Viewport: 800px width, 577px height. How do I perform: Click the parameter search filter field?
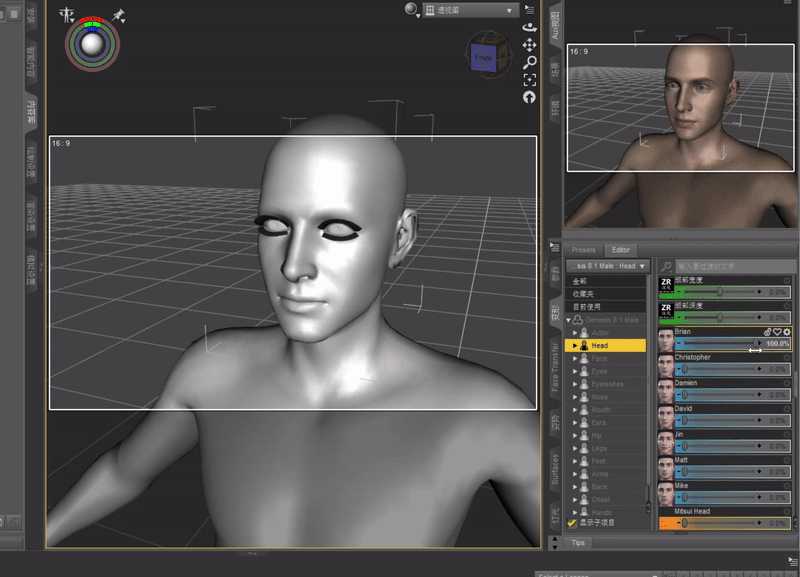(x=730, y=266)
